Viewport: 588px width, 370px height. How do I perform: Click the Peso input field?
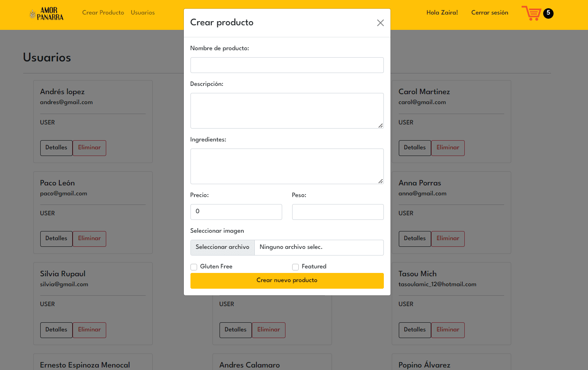[338, 212]
